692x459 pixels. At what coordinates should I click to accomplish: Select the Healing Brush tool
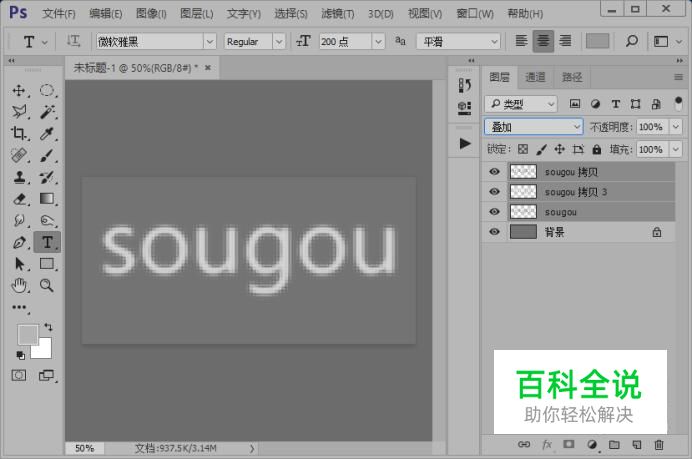19,155
